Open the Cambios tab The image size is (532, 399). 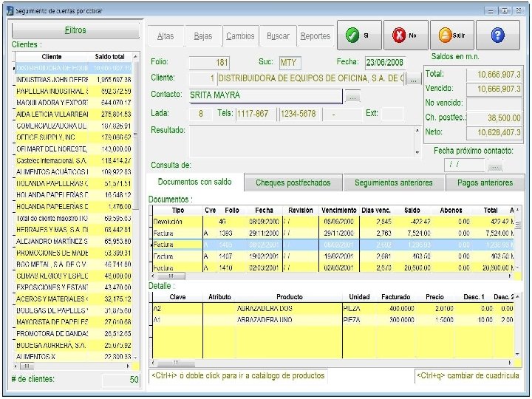coord(240,36)
